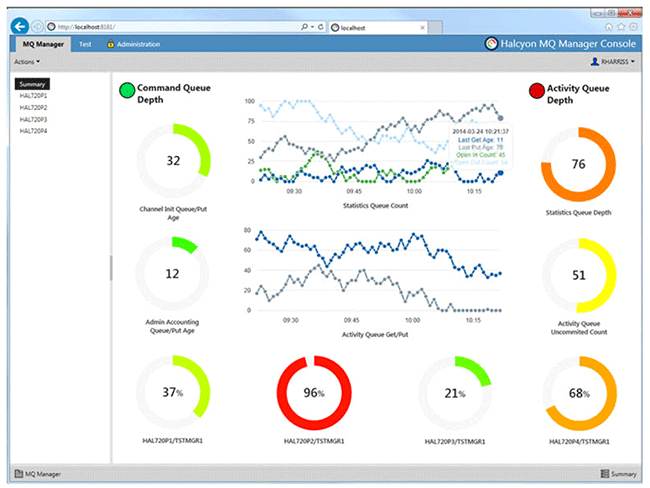Click the HAL720P4/TSTMGR1 label

[x=579, y=442]
